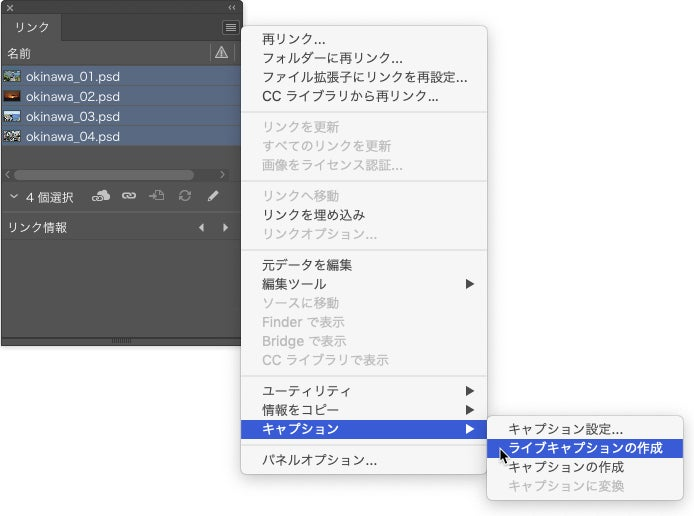This screenshot has width=694, height=516.
Task: Open the Links panel flyout menu icon
Action: (x=230, y=28)
